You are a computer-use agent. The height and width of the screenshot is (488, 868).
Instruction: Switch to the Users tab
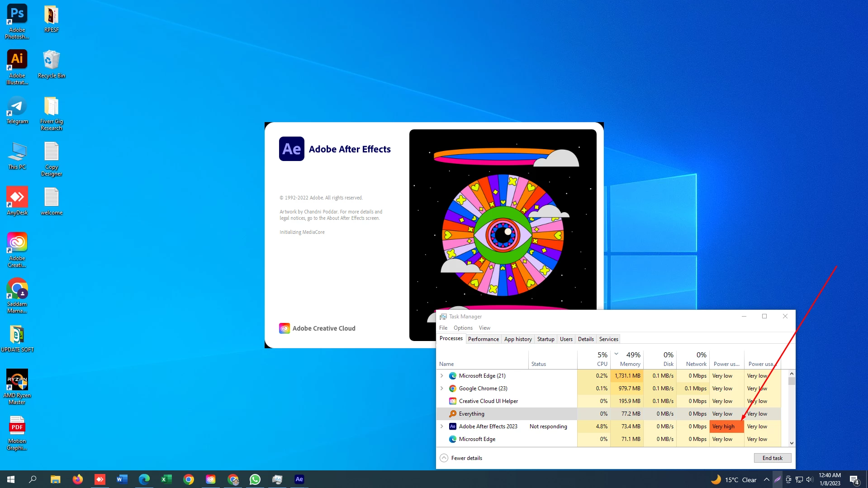coord(566,339)
